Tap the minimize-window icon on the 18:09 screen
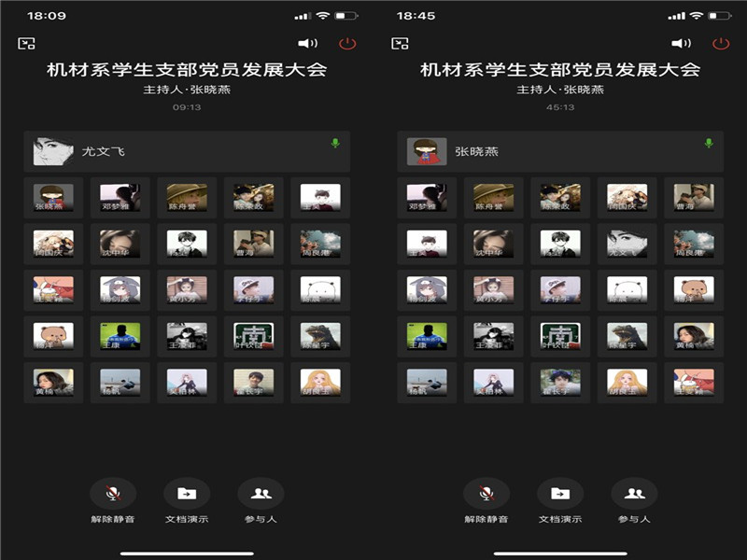747x560 pixels. pyautogui.click(x=26, y=43)
